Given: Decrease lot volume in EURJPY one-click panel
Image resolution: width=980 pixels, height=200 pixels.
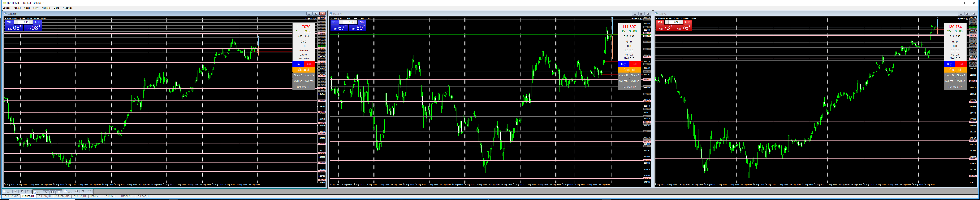Looking at the screenshot, I should (667, 22).
